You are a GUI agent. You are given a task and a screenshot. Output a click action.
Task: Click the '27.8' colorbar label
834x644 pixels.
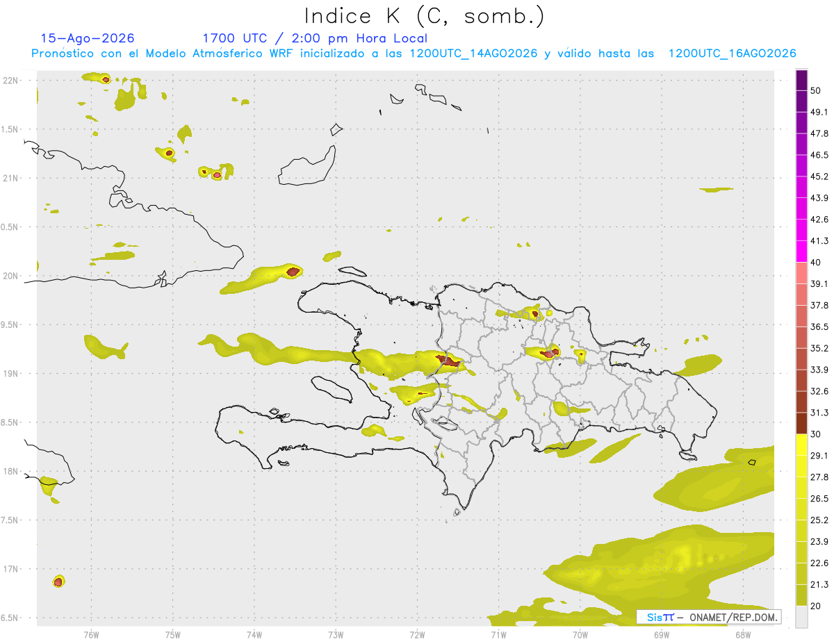pyautogui.click(x=819, y=477)
